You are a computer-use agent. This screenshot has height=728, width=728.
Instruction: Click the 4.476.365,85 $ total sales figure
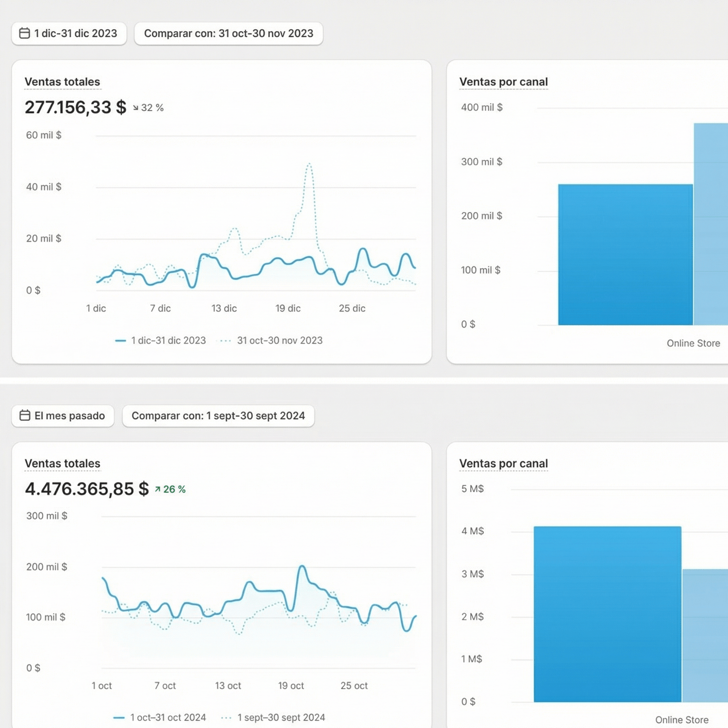click(x=86, y=489)
